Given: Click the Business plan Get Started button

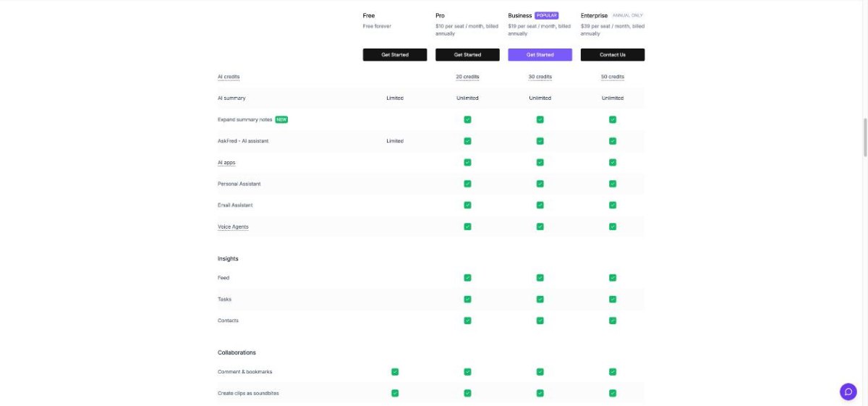Looking at the screenshot, I should pos(540,55).
